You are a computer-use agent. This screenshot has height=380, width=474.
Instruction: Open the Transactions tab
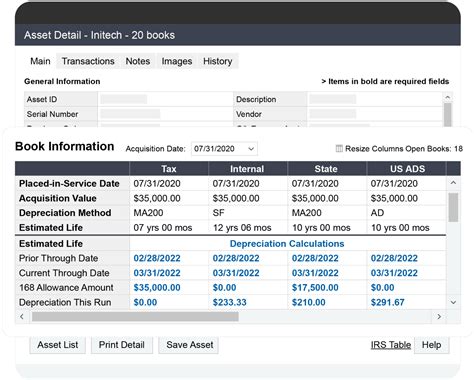pos(88,61)
